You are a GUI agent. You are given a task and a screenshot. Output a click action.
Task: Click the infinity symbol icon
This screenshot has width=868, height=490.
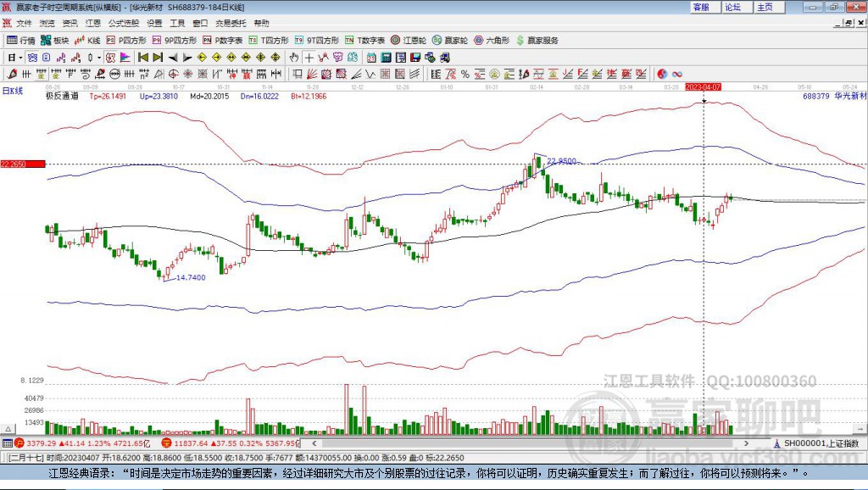tap(677, 75)
